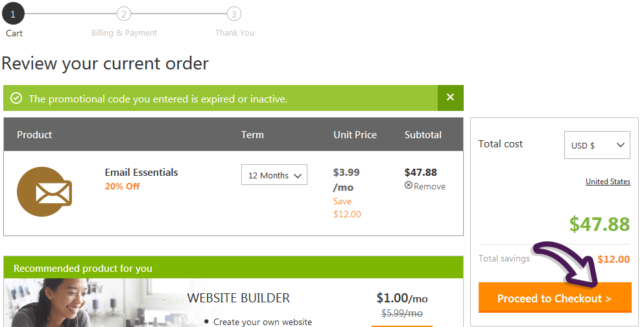
Task: Expand the USD $ currency selector
Action: [x=597, y=145]
